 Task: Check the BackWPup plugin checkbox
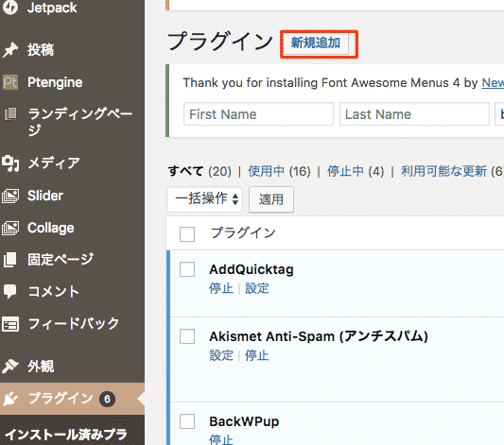point(187,421)
